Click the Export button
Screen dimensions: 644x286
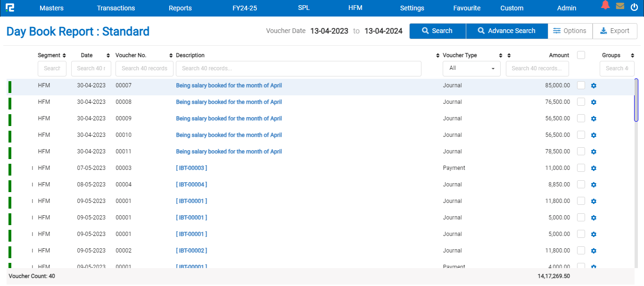point(615,31)
